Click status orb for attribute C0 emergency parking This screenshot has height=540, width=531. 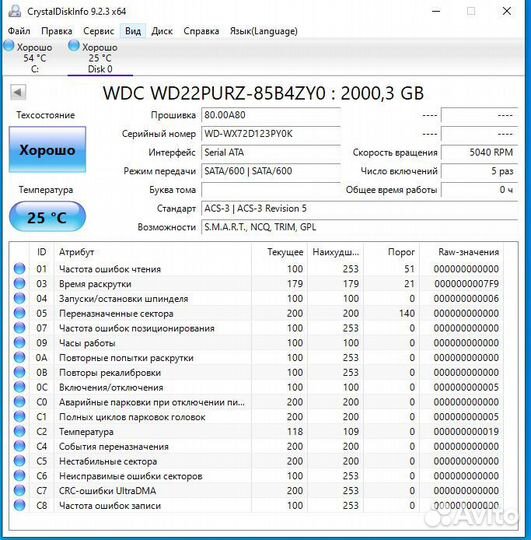[20, 402]
